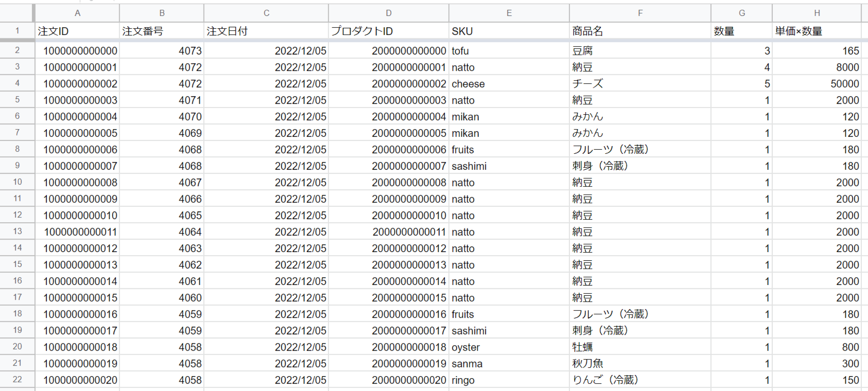Click the 商品名 header cell
The height and width of the screenshot is (391, 868).
pos(640,31)
